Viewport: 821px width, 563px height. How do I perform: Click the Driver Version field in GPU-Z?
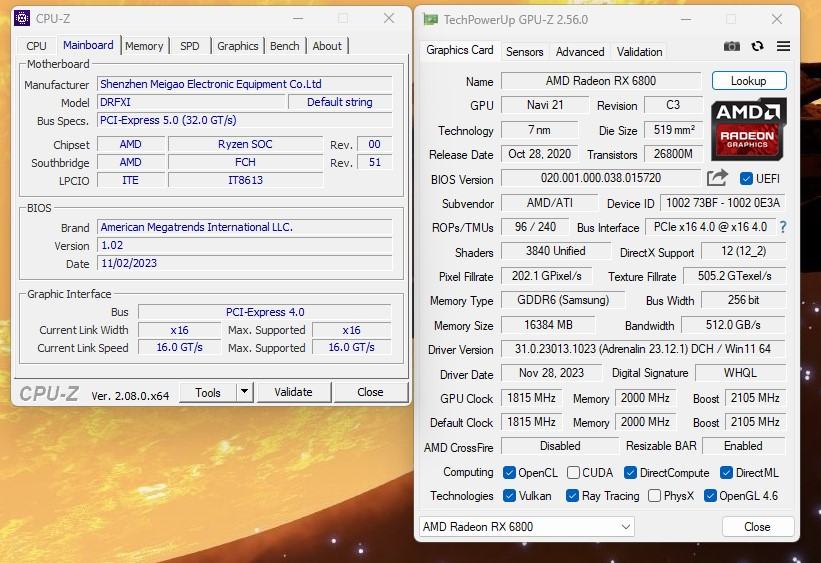click(643, 349)
